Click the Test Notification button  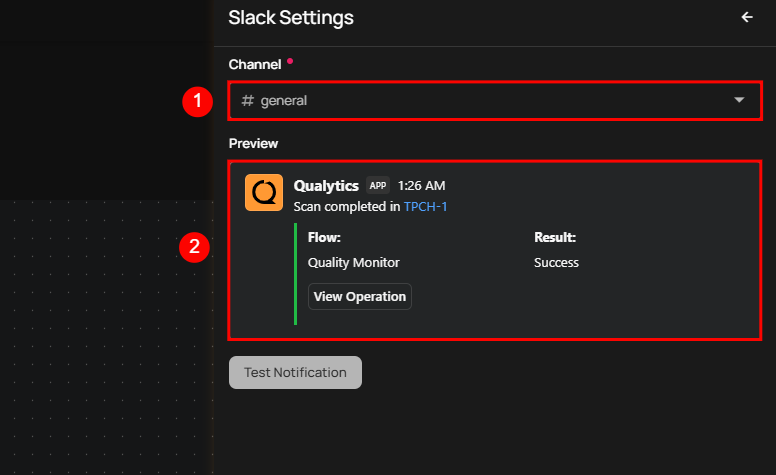pos(295,372)
